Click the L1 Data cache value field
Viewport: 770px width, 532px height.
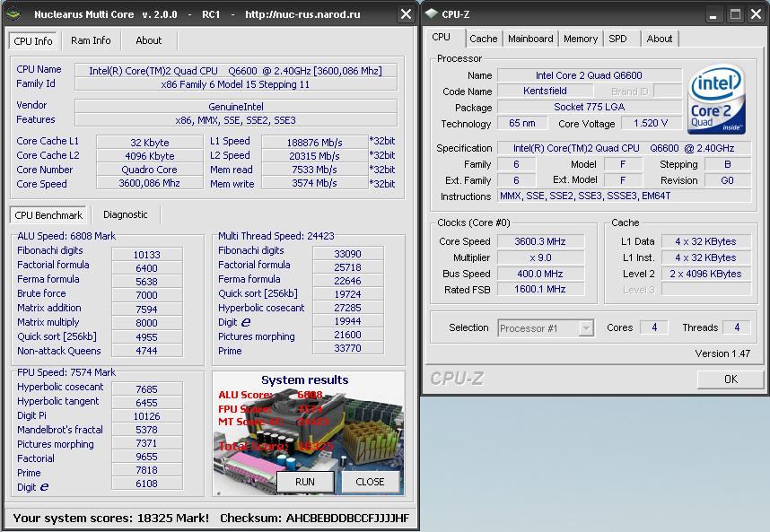[705, 241]
